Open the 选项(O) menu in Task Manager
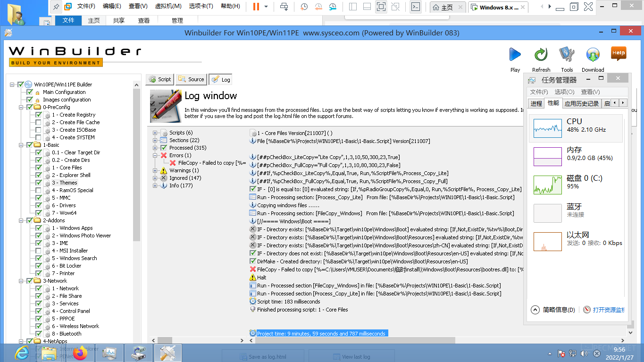The width and height of the screenshot is (644, 362). point(564,92)
